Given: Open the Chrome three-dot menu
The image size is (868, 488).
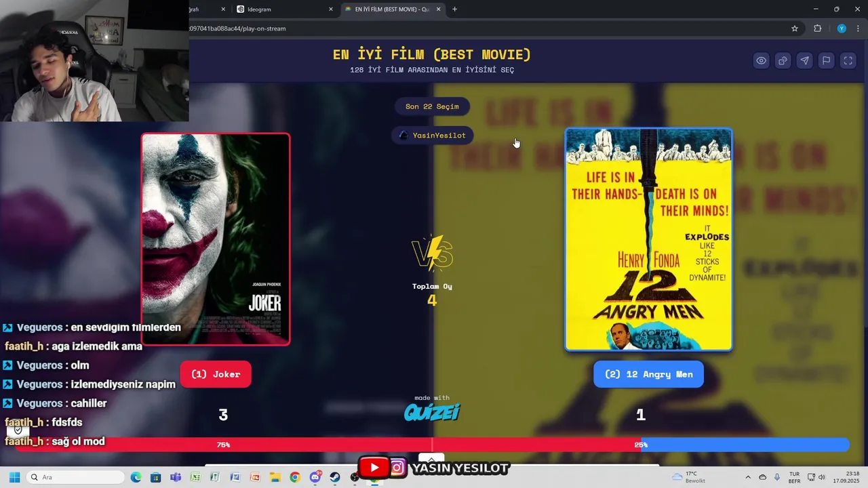Looking at the screenshot, I should pos(858,28).
